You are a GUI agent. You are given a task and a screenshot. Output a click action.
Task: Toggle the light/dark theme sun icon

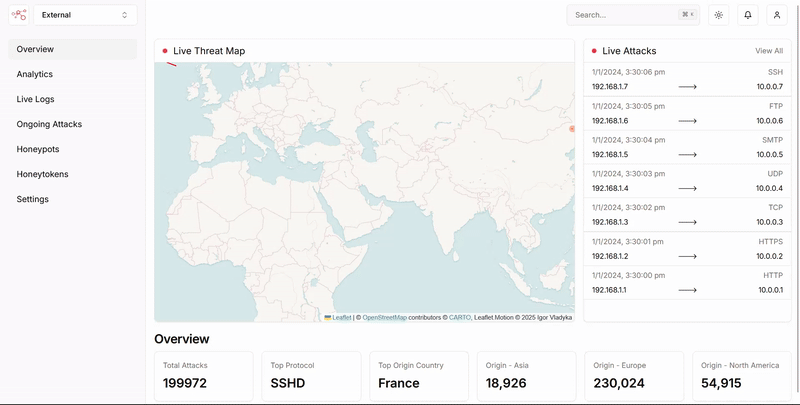click(718, 15)
